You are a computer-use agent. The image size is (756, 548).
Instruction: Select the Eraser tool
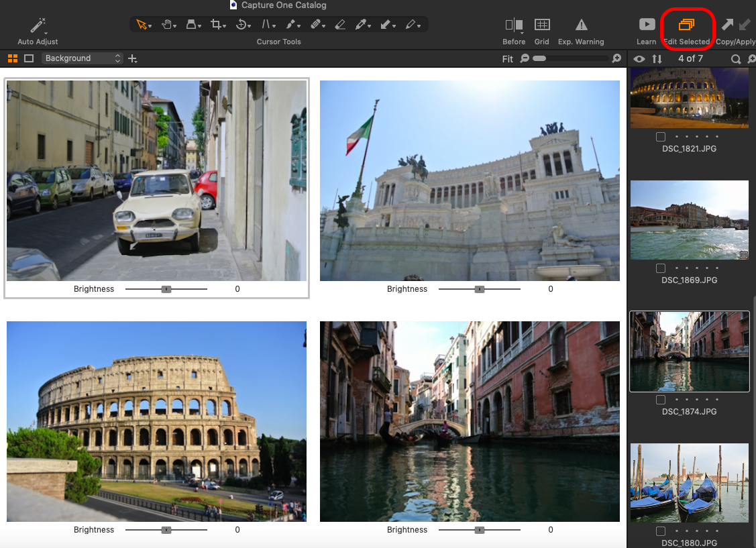pos(340,24)
